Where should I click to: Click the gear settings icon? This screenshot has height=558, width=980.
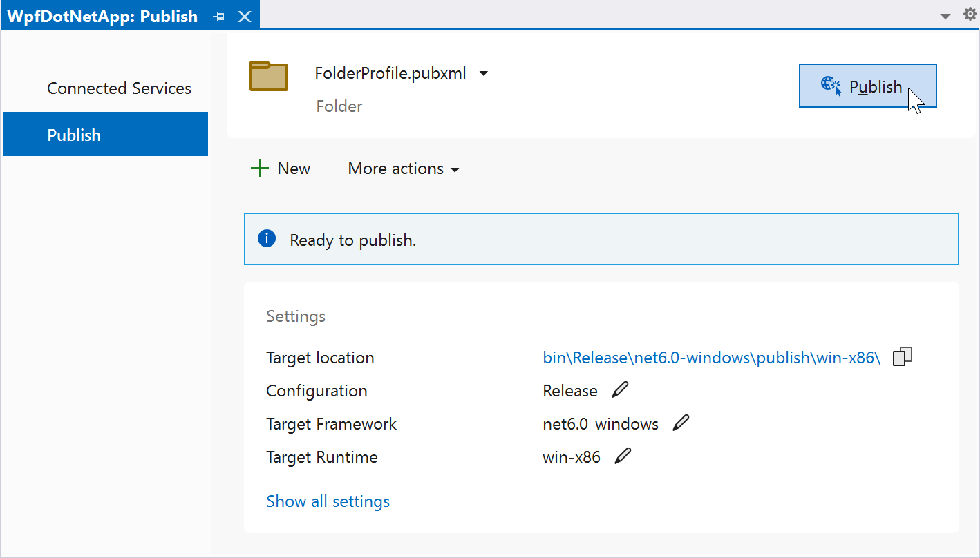pos(970,15)
